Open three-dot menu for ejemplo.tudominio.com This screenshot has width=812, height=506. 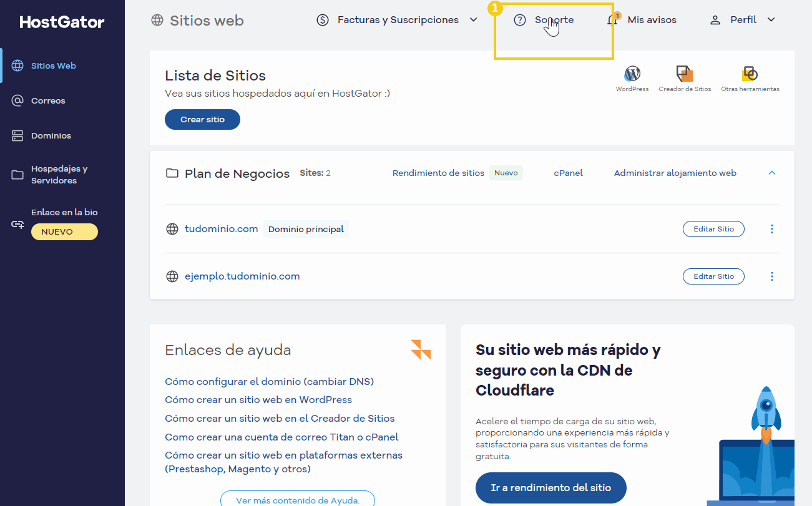click(x=772, y=276)
